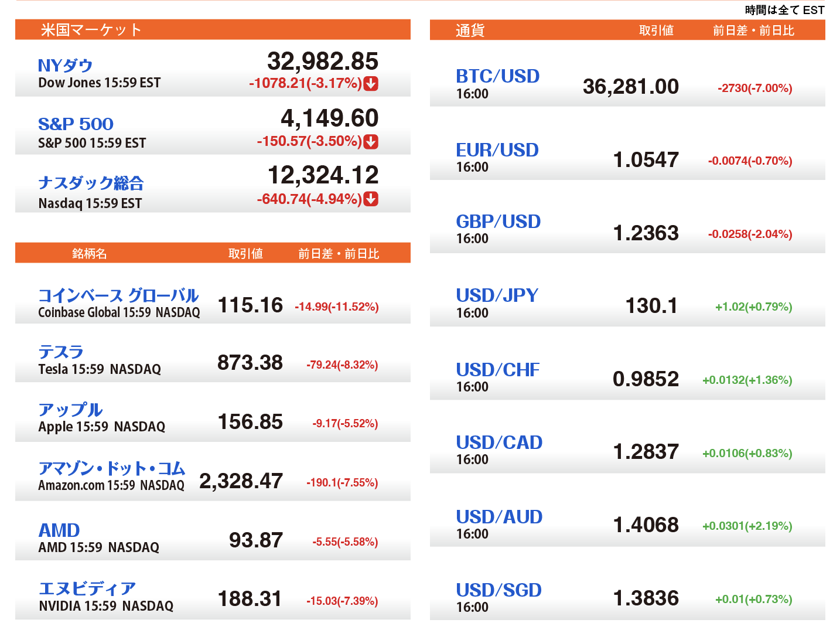Select the EUR/USD currency pair
The width and height of the screenshot is (840, 640).
pyautogui.click(x=497, y=150)
